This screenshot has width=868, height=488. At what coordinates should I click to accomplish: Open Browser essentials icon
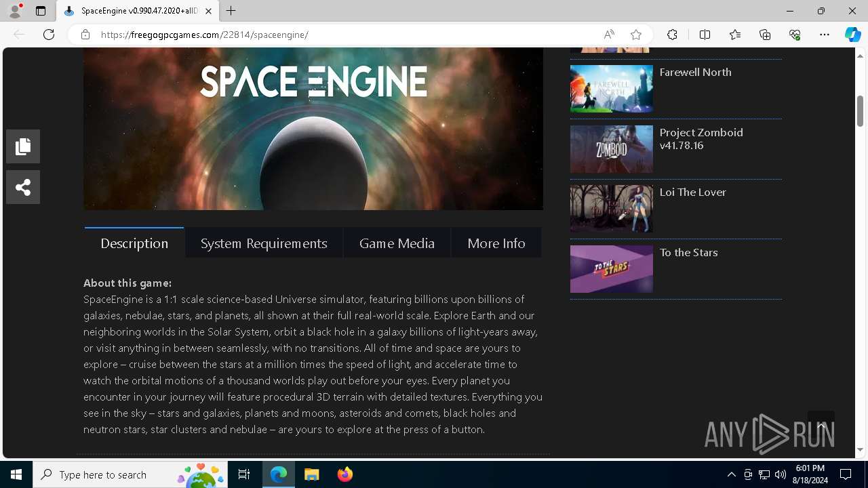point(795,35)
